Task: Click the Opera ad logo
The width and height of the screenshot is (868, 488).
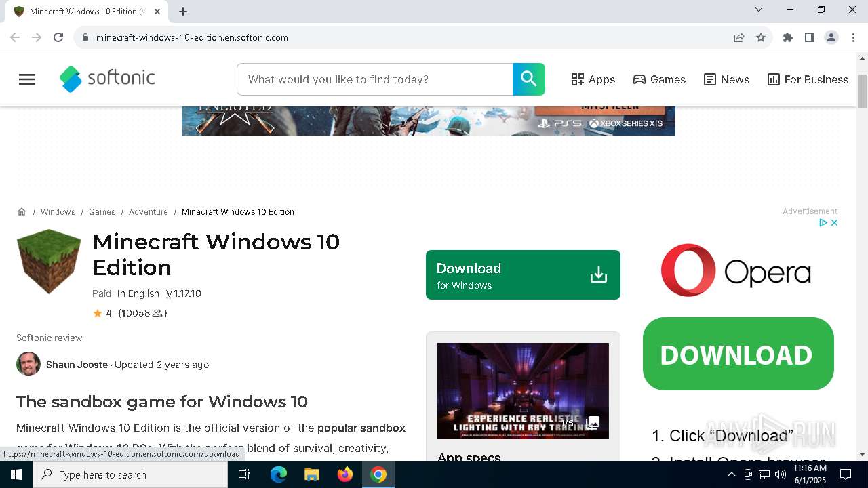Action: point(736,270)
